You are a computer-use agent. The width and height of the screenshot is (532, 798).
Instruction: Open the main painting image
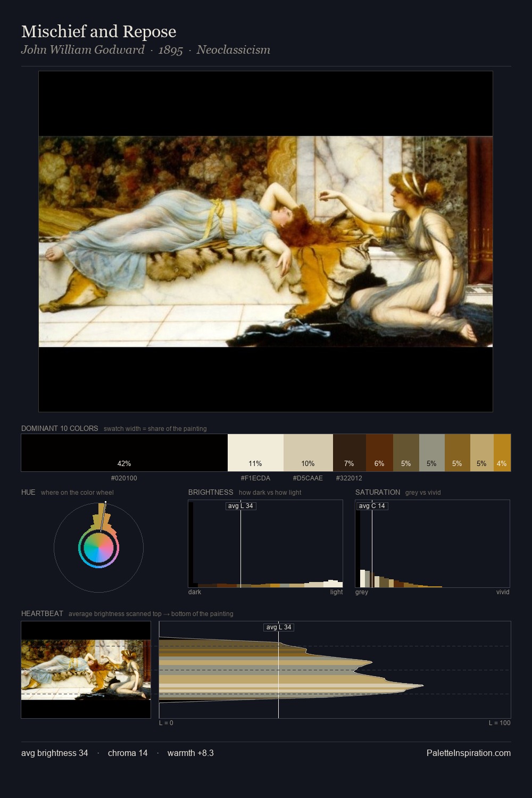click(265, 242)
